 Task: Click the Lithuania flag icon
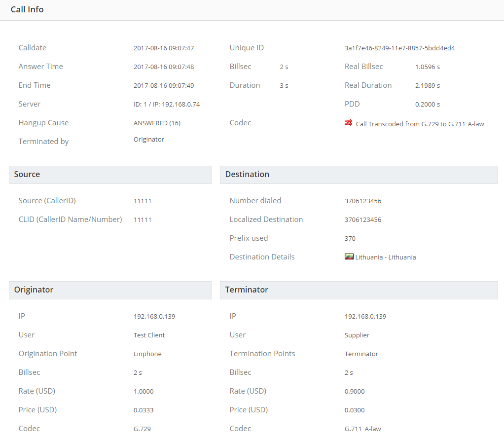tap(349, 256)
